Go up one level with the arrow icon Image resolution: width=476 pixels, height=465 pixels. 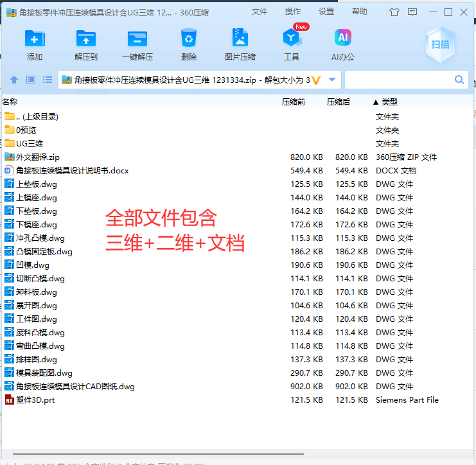click(14, 80)
